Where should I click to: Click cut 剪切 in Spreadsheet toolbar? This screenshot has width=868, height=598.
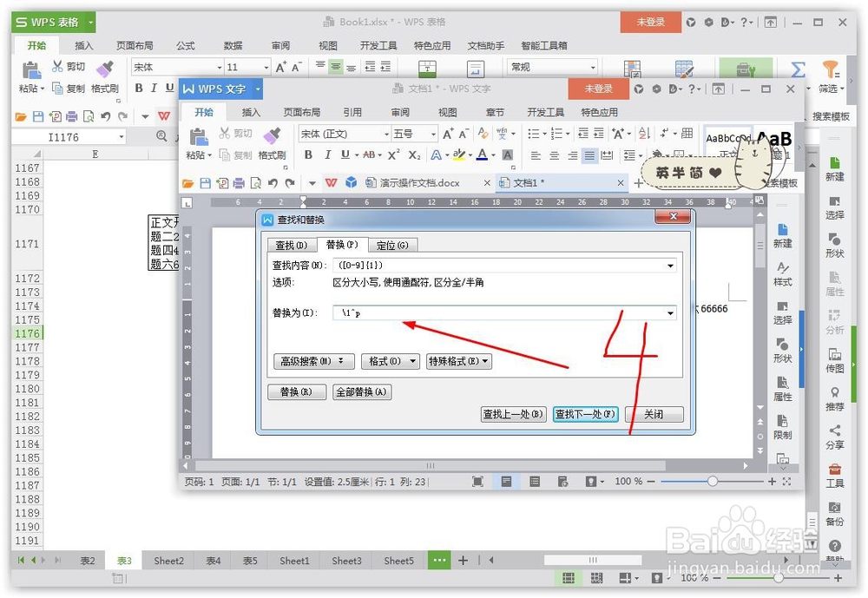click(x=69, y=67)
